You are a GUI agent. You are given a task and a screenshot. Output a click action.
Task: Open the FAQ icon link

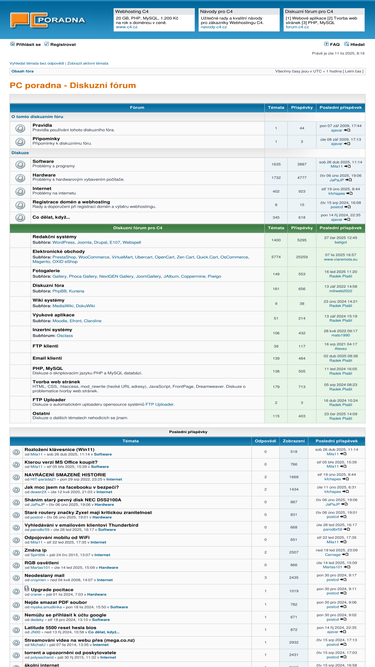[326, 44]
